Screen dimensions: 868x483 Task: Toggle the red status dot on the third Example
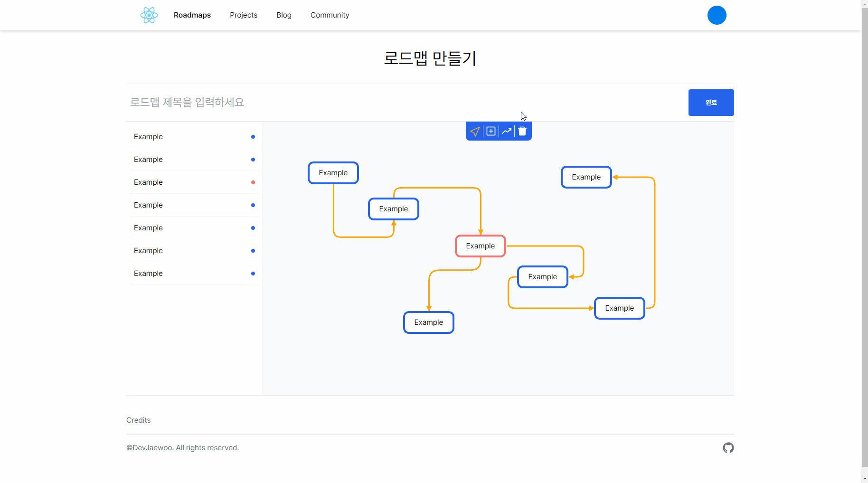pos(253,182)
